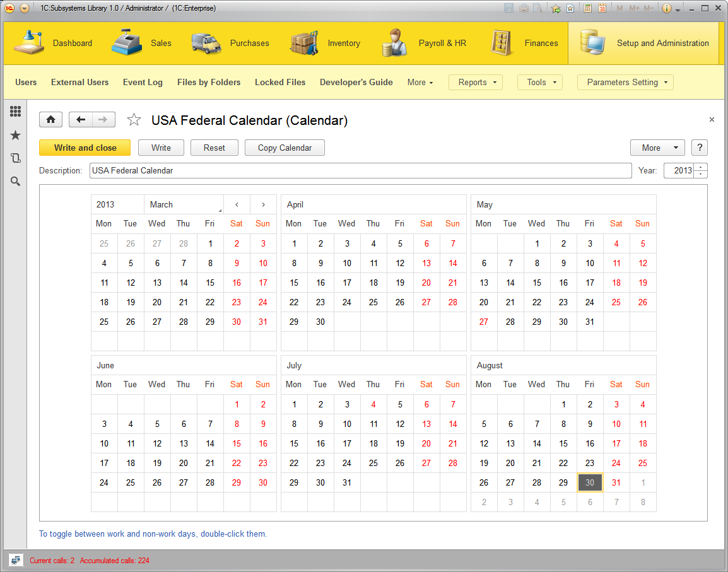Open the Finances section with abacus icon
Image resolution: width=728 pixels, height=572 pixels.
point(524,43)
